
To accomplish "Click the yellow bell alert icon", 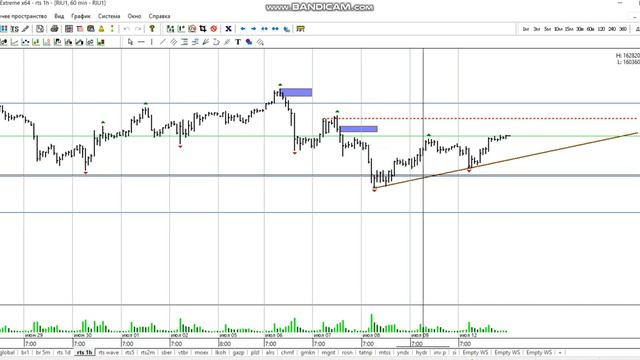I will (x=101, y=29).
